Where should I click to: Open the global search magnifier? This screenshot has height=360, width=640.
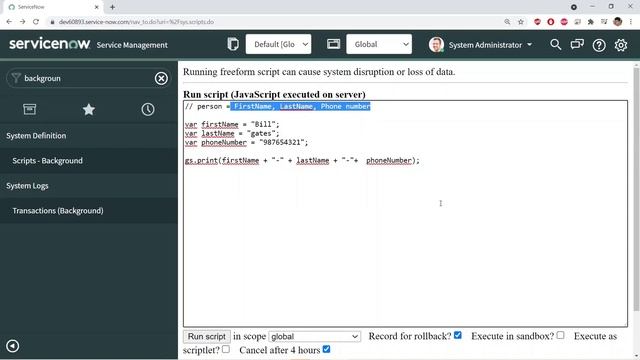tap(556, 44)
